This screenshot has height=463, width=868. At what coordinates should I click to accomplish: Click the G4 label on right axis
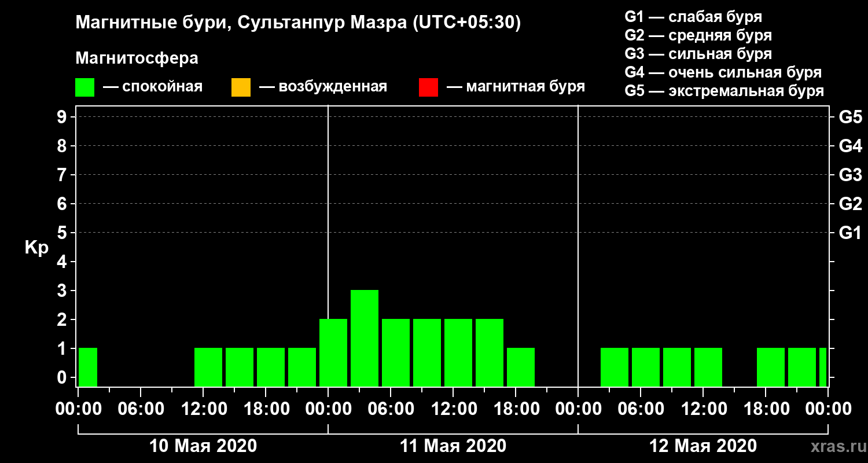[851, 146]
